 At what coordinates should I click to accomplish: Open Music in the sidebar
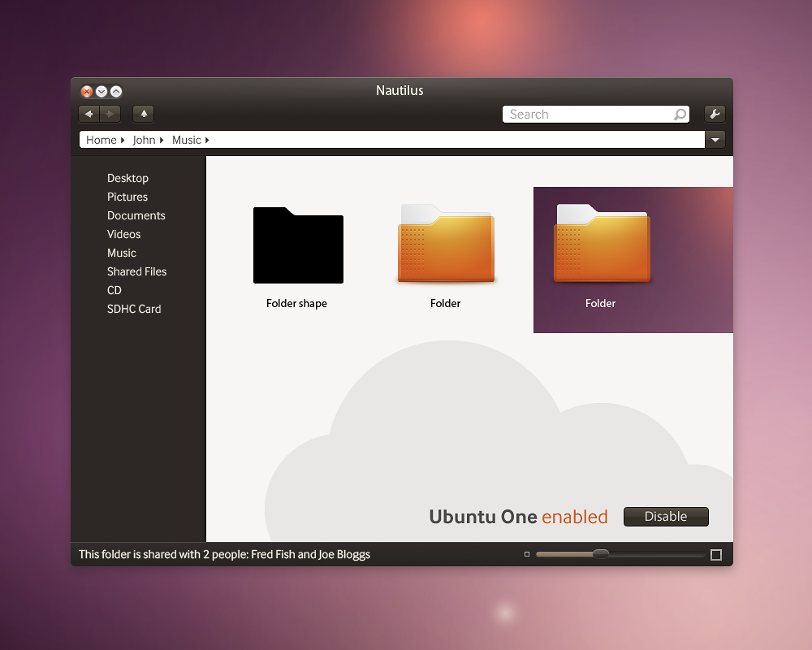click(122, 253)
